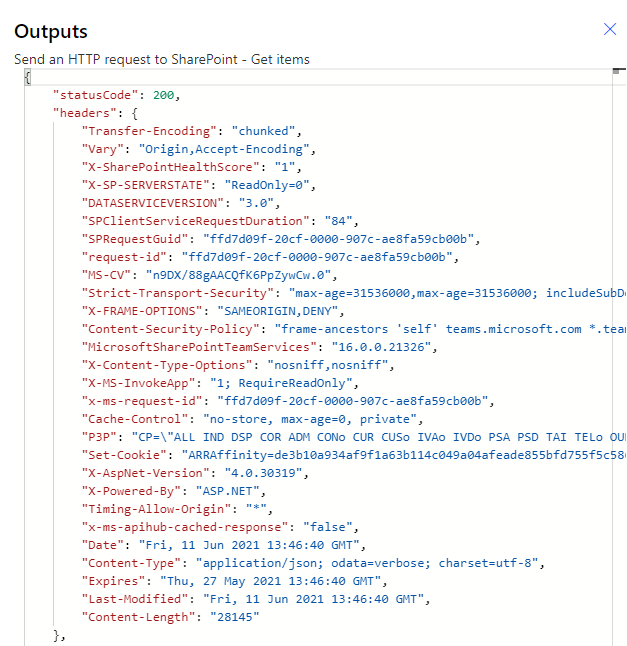Click the "headers" key in the JSON
Viewport: 627px width, 646px height.
pos(83,113)
